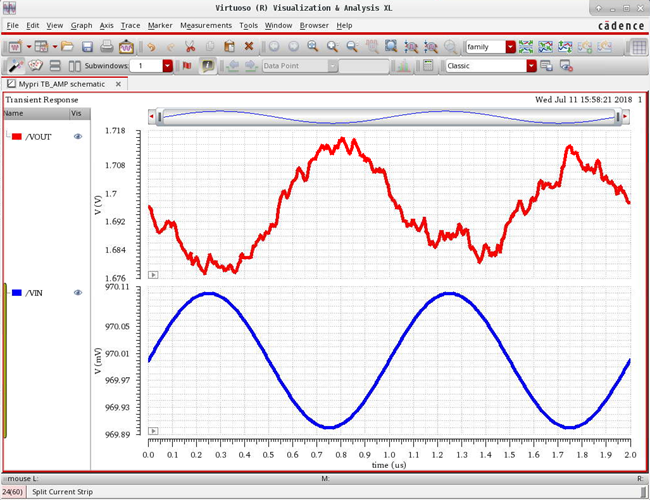Click the zoom out magnifier icon
Image resolution: width=650 pixels, height=500 pixels.
pyautogui.click(x=352, y=46)
